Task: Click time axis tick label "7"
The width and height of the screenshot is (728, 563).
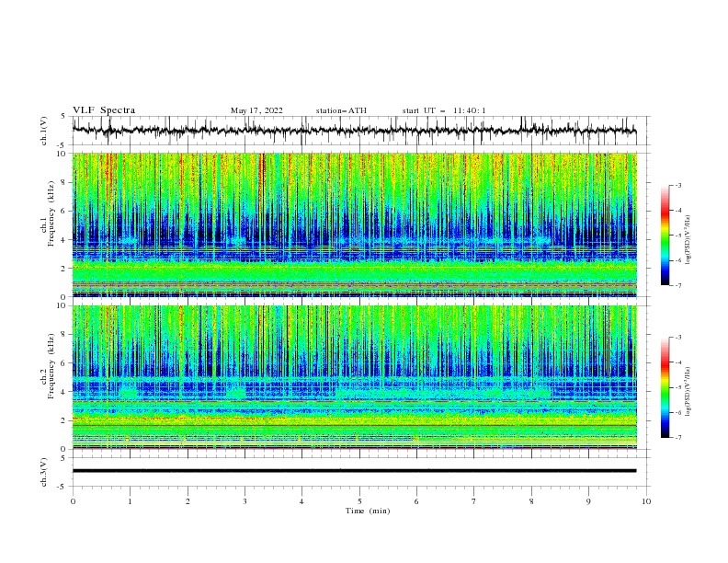Action: tap(474, 501)
